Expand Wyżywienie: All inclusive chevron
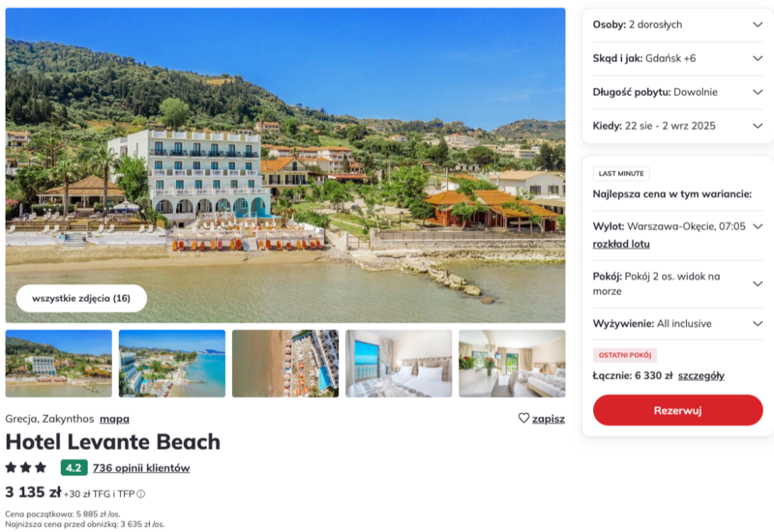Viewport: 774px width, 532px height. point(758,324)
